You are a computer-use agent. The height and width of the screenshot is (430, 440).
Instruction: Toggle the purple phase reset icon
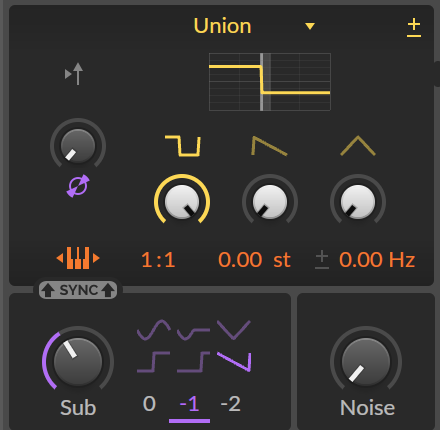[x=78, y=186]
